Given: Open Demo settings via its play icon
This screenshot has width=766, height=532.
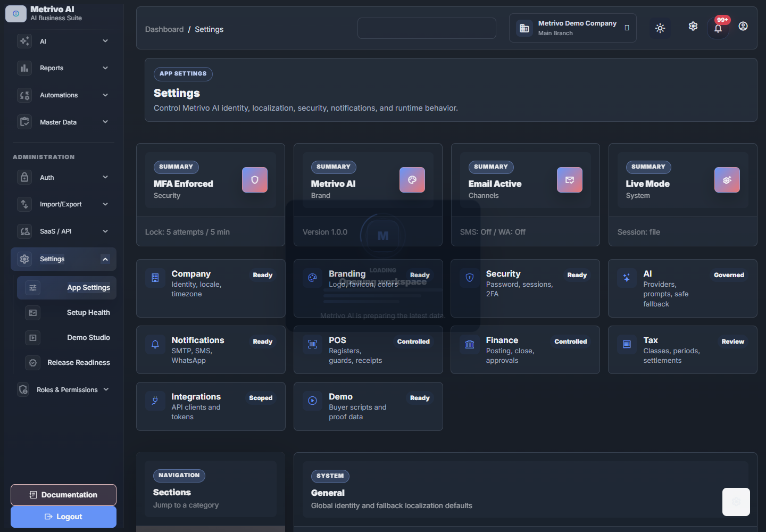Looking at the screenshot, I should pos(313,401).
